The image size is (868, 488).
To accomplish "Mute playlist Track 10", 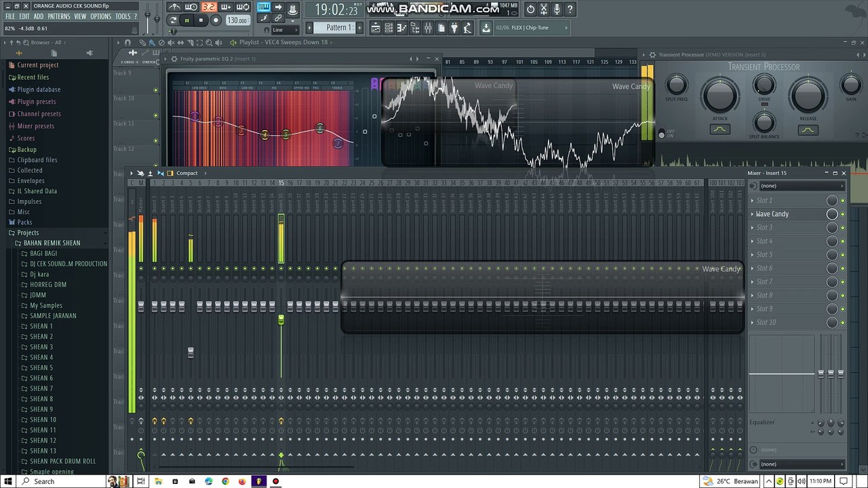I will pos(155,115).
